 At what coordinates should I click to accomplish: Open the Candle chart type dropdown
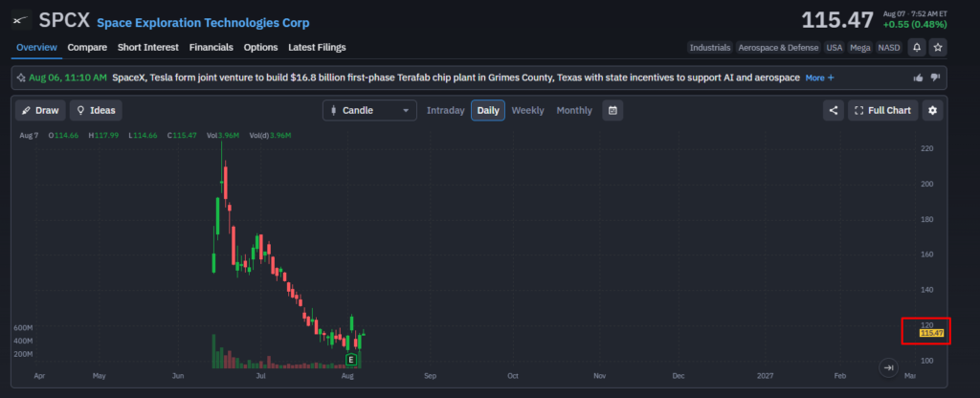tap(369, 111)
